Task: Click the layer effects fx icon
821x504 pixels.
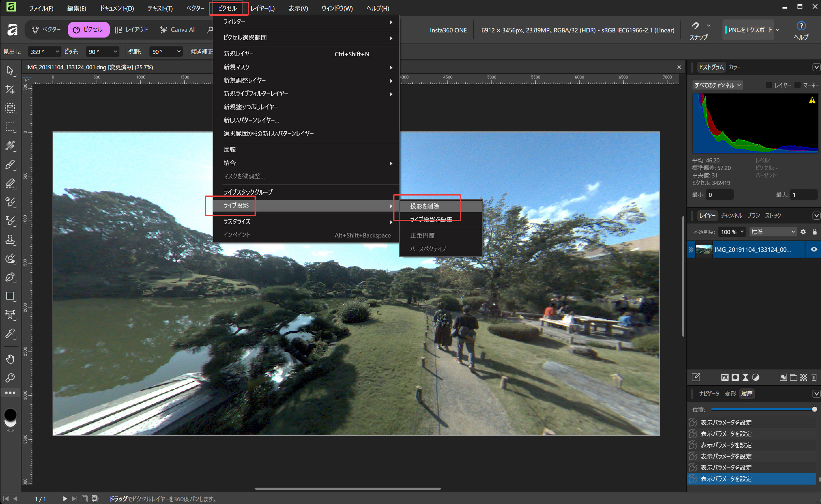Action: coord(725,377)
